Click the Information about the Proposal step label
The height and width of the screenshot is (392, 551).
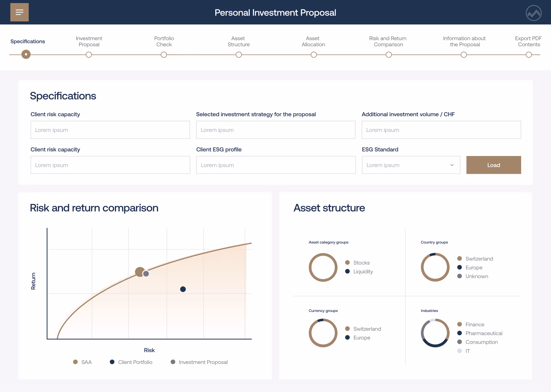click(464, 41)
